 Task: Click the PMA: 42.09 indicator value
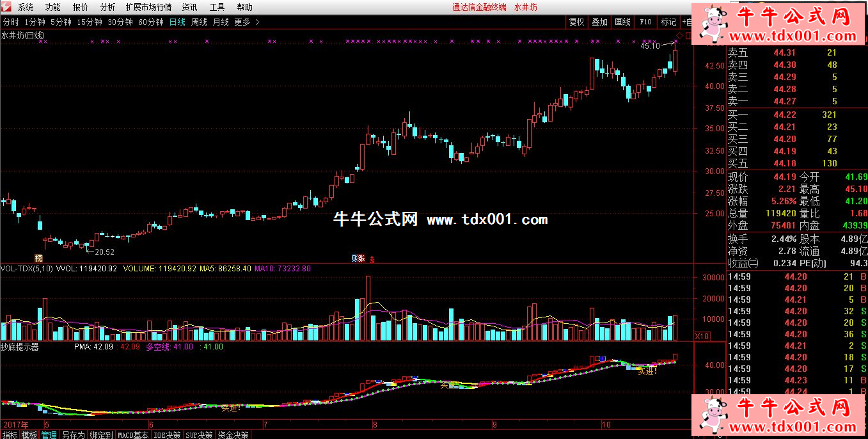point(93,347)
